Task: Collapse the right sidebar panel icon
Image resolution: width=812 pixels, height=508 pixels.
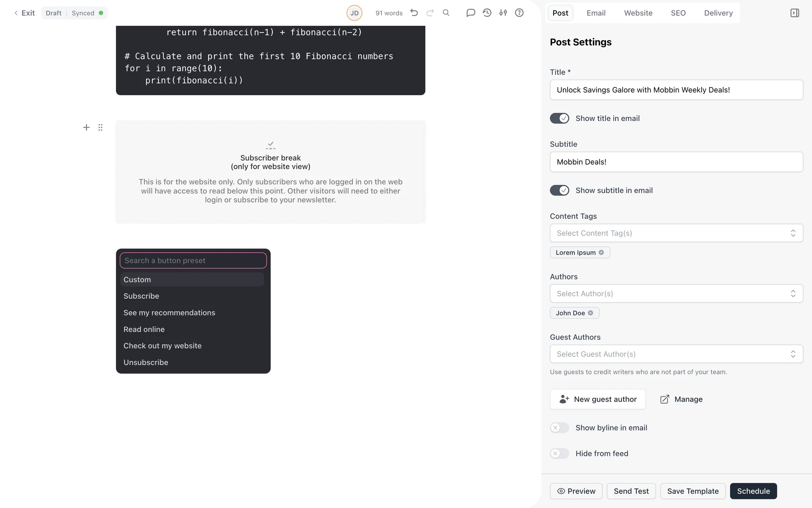Action: tap(795, 13)
